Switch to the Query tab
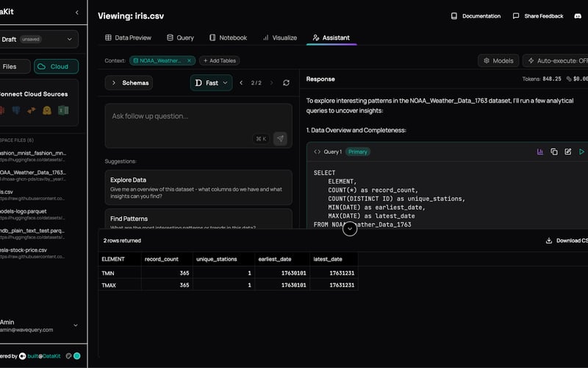588x368 pixels. (180, 38)
